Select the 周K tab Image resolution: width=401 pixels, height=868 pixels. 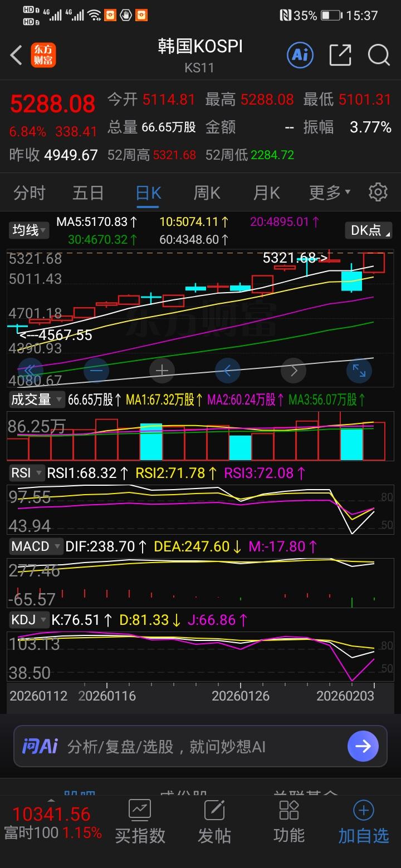207,193
